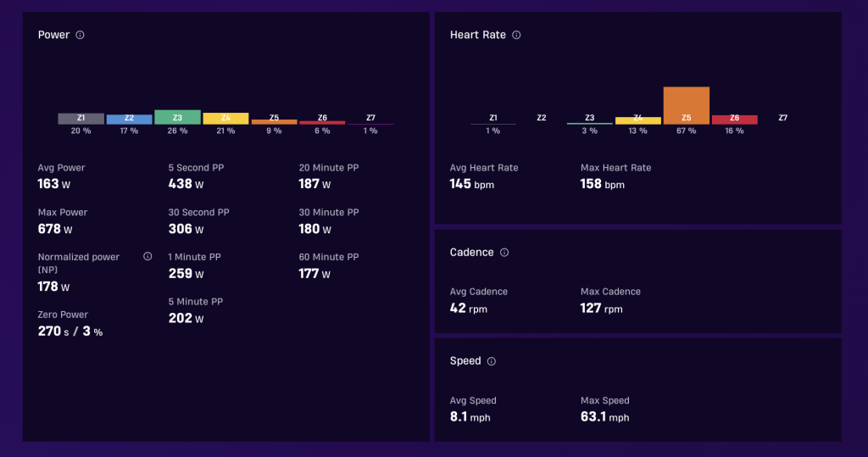Viewport: 868px width, 457px height.
Task: Open the Heart Rate info icon
Action: (x=516, y=35)
